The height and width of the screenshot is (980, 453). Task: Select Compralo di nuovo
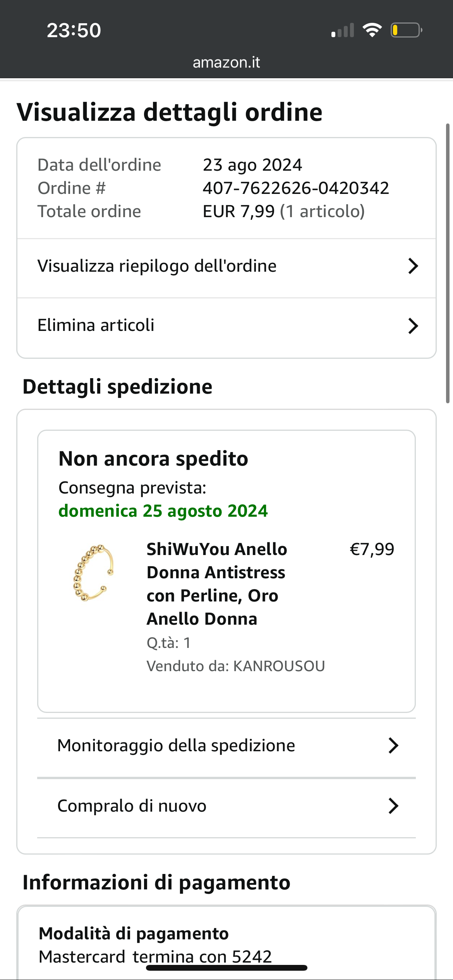click(x=132, y=806)
